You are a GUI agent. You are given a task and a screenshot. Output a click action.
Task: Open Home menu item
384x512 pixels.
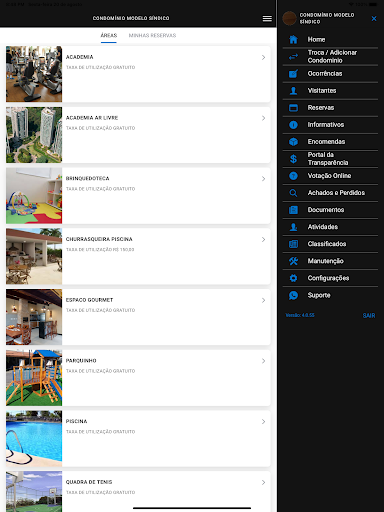point(330,40)
